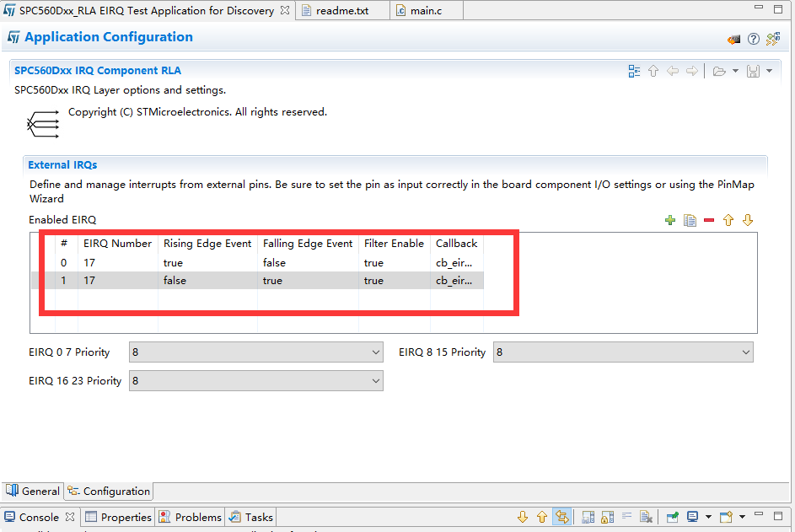Click the Filter Enable column header
Screen dimensions: 795x532
pyautogui.click(x=394, y=244)
